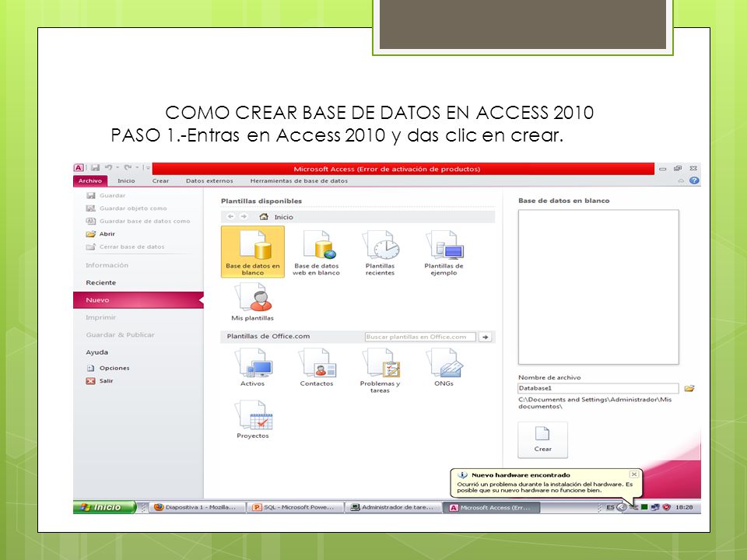
Task: Click the Inicio home icon in templates breadcrumb
Action: coord(264,217)
